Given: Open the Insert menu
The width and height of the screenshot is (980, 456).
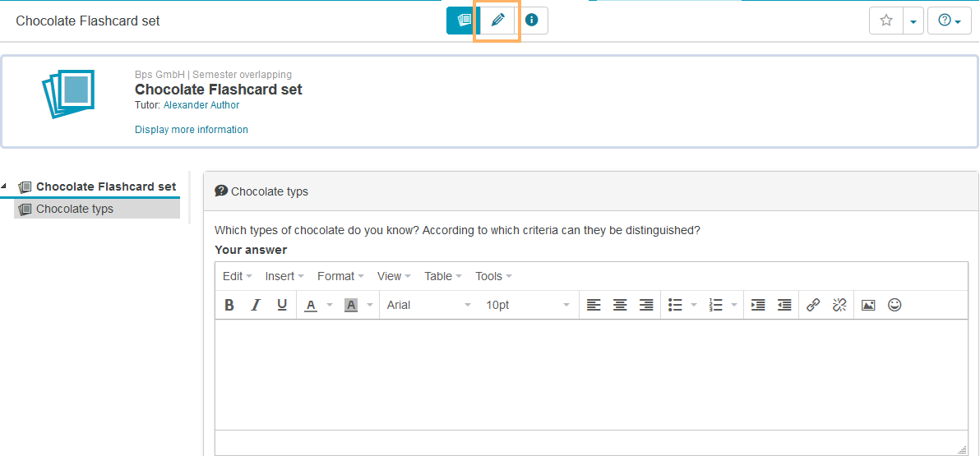Looking at the screenshot, I should (284, 276).
